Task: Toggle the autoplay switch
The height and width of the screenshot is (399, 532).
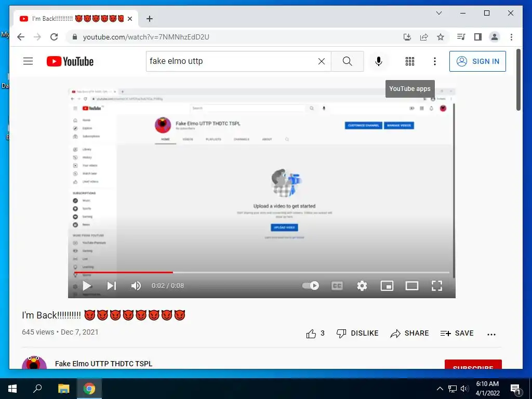Action: pos(311,286)
